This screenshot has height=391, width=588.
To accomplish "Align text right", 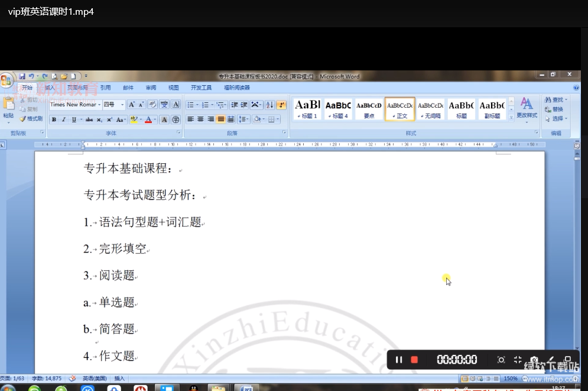I will tap(211, 119).
